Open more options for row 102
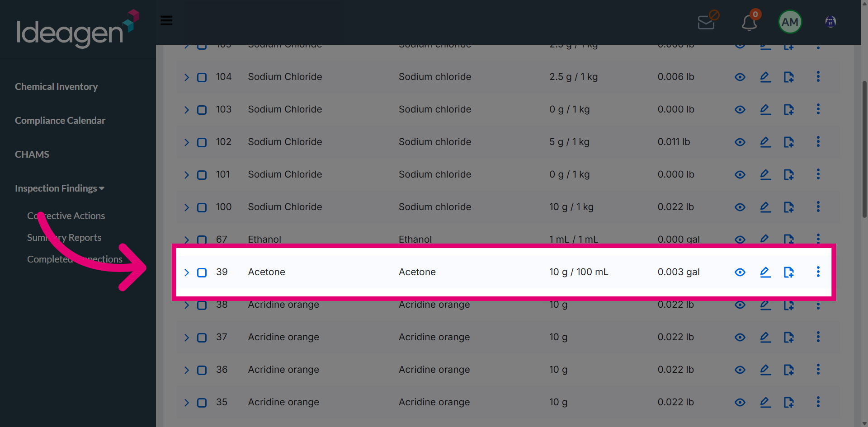This screenshot has width=868, height=427. (818, 141)
